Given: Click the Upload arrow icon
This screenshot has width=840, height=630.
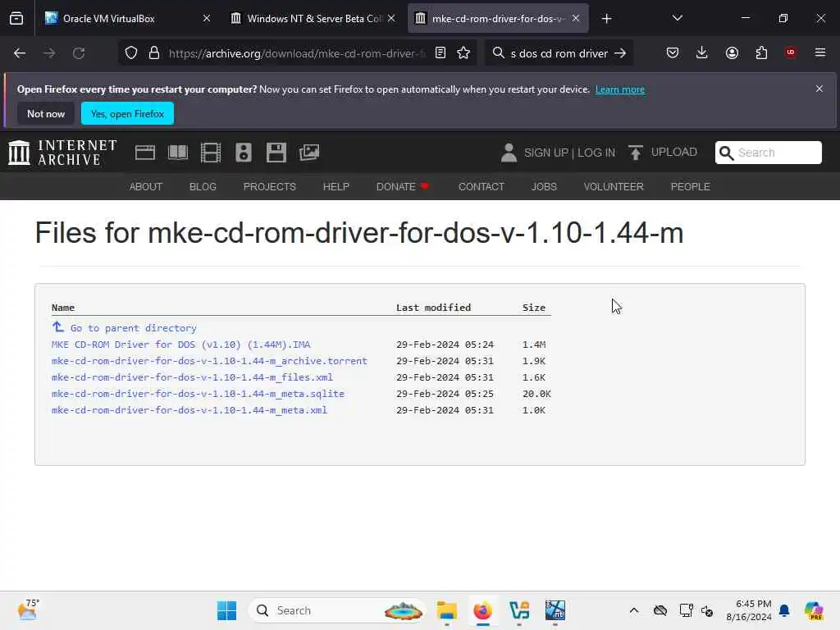Looking at the screenshot, I should click(x=636, y=153).
